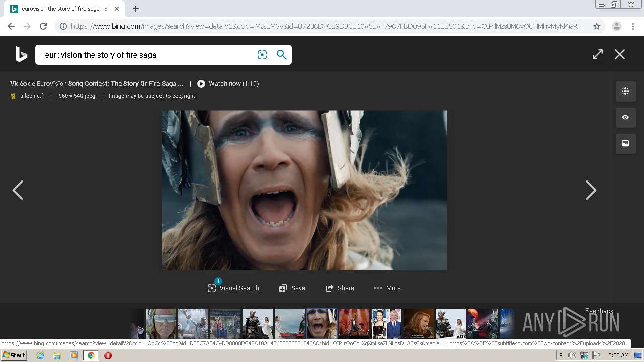This screenshot has height=362, width=644.
Task: Play the Watch now video button
Action: (x=228, y=84)
